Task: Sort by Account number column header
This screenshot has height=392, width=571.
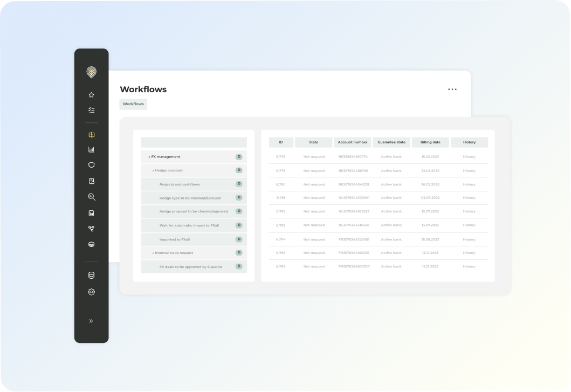Action: click(353, 142)
